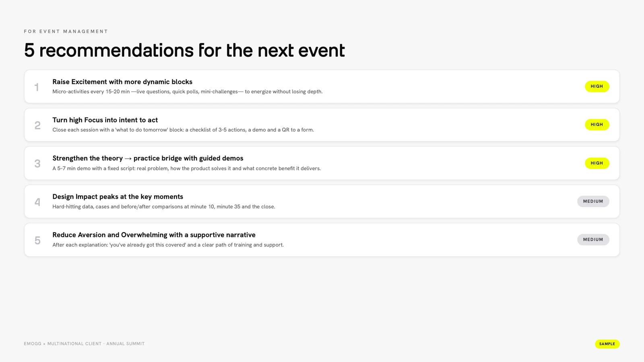Click 'Design Impact peaks at the key moments'

pyautogui.click(x=118, y=197)
